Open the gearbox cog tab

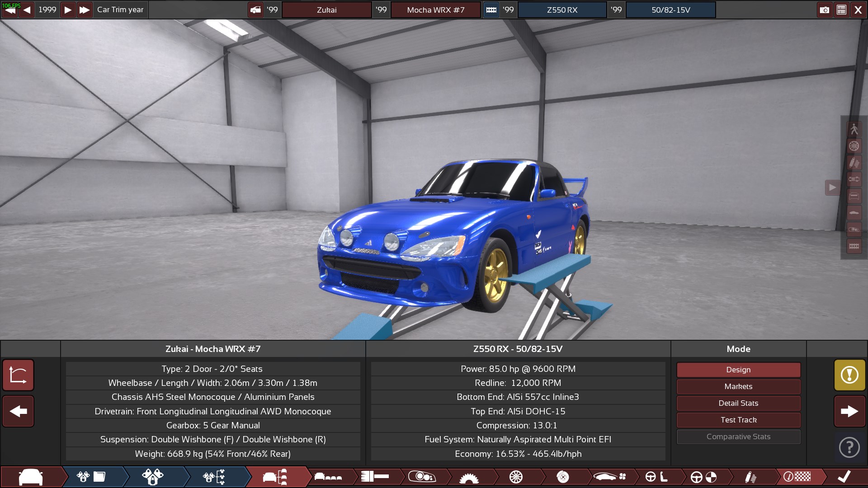[x=469, y=477]
